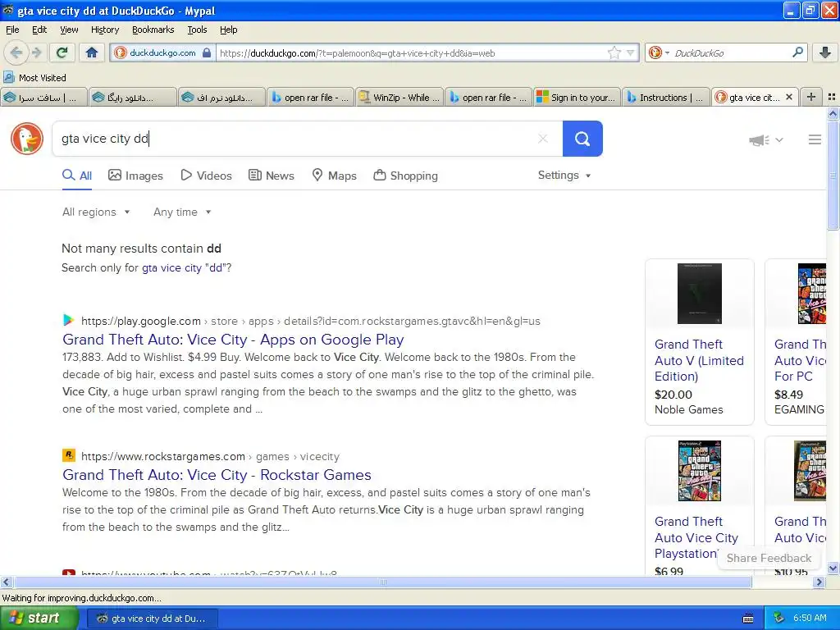The height and width of the screenshot is (630, 840).
Task: Switch to the Shopping search tab
Action: tap(405, 176)
